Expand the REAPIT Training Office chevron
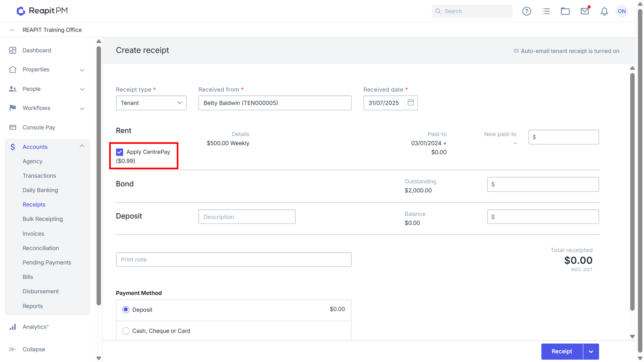The image size is (644, 362). click(12, 30)
